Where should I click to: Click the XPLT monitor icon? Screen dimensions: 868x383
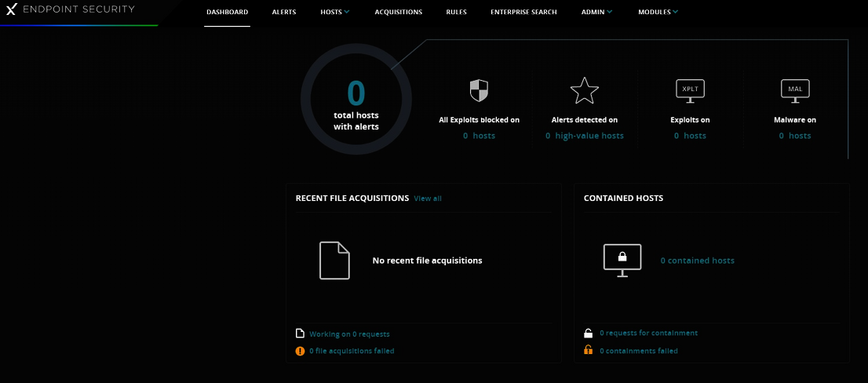point(690,91)
